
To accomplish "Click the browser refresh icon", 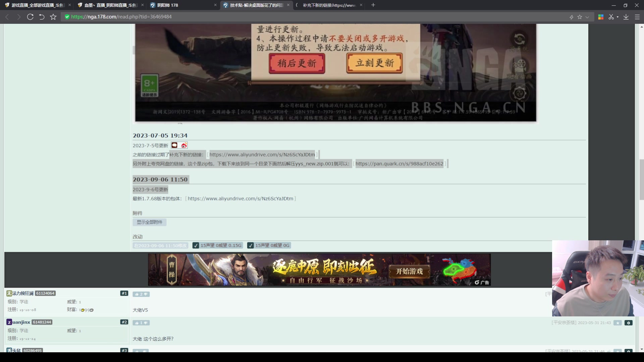I will (x=30, y=17).
